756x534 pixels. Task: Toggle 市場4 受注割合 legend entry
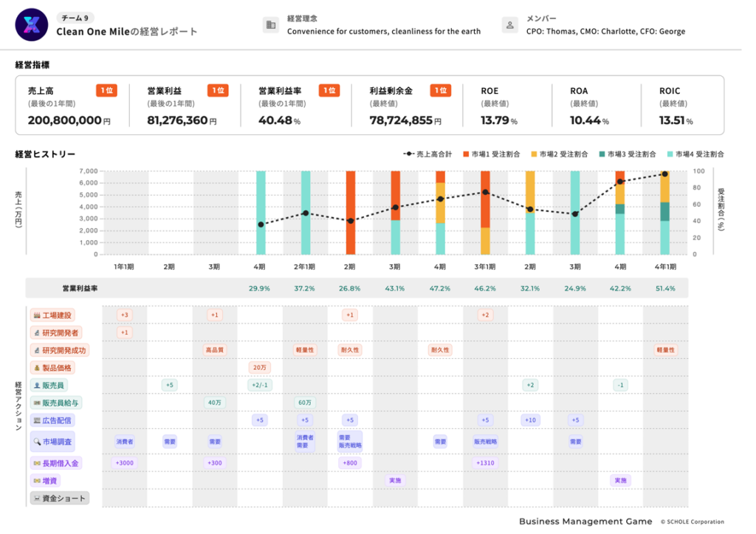(x=695, y=154)
